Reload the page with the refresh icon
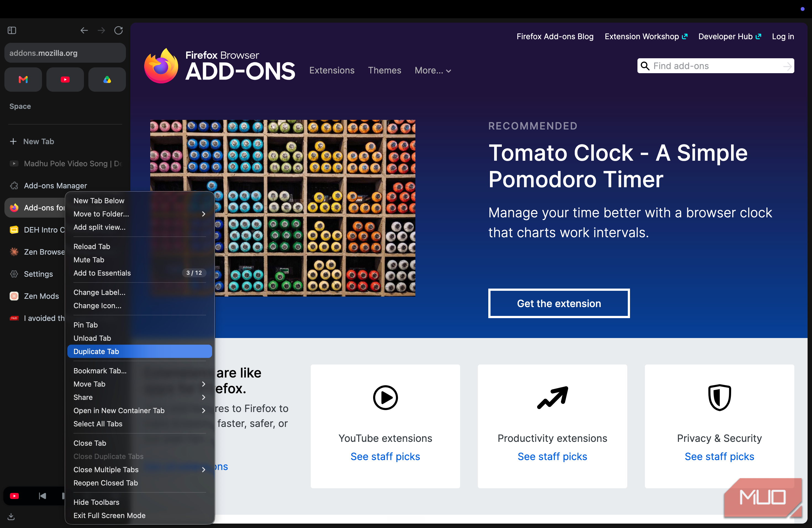Viewport: 812px width, 528px height. [118, 30]
